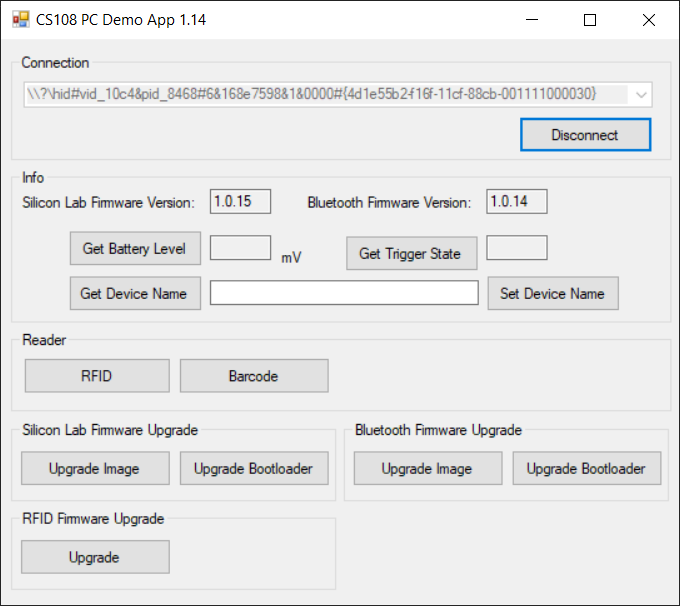Viewport: 680px width, 606px height.
Task: Click Get Trigger State
Action: tap(412, 253)
